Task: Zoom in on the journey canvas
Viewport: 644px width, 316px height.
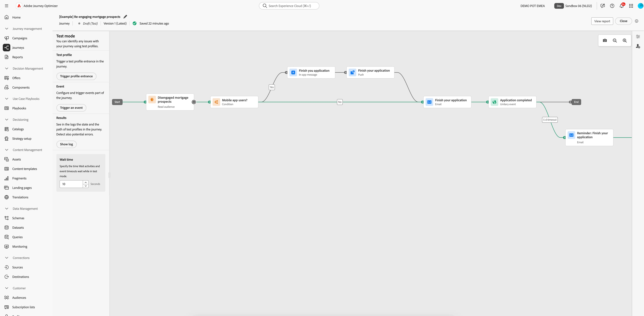Action: (x=625, y=41)
